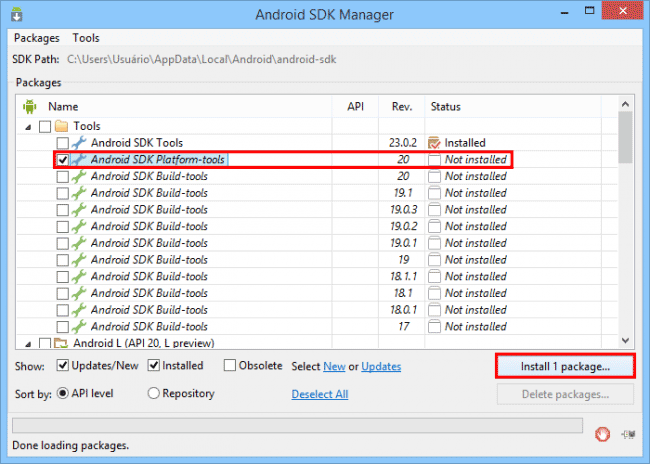Click the Deselect All link
650x464 pixels.
coord(320,394)
